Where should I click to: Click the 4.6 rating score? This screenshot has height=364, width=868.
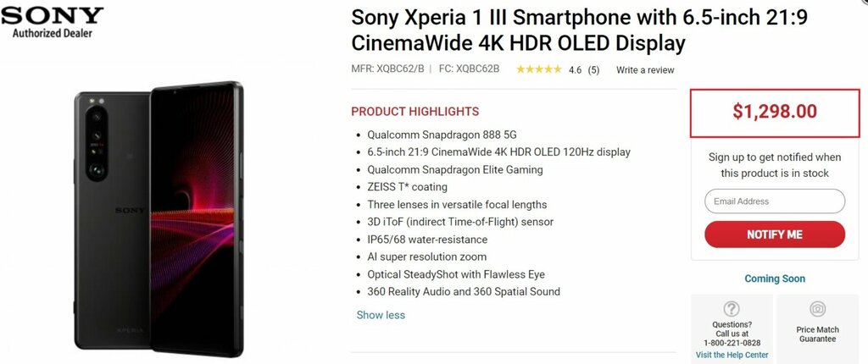(x=574, y=69)
